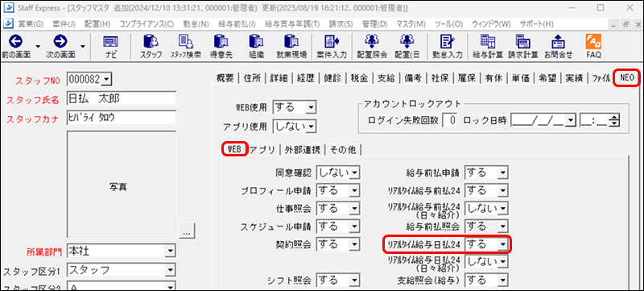Open the マスタ(M) menu

pyautogui.click(x=411, y=24)
